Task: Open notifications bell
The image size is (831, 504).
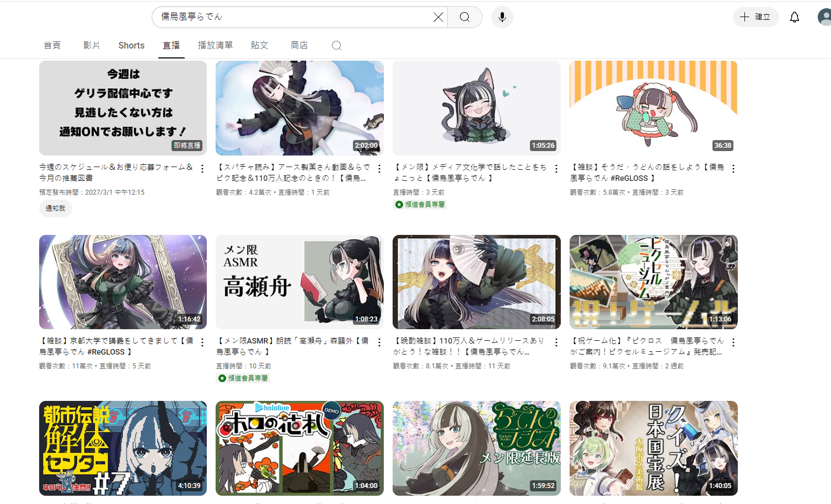Action: click(795, 17)
